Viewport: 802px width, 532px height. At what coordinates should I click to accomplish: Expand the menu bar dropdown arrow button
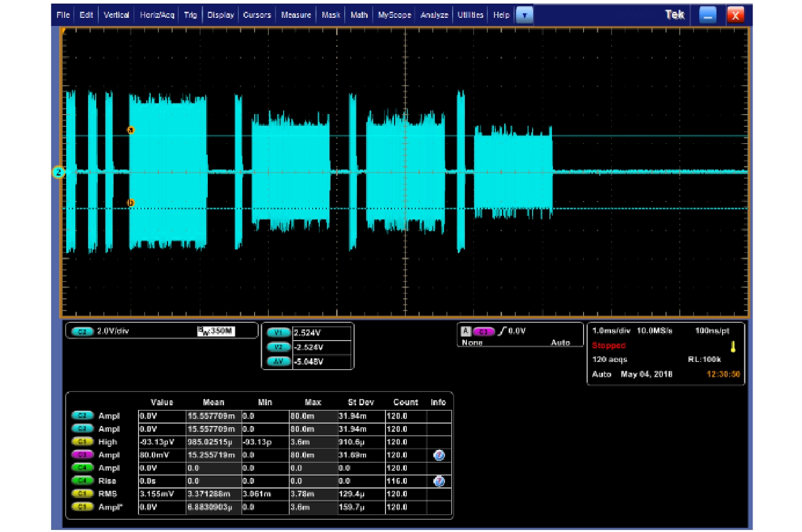click(524, 15)
